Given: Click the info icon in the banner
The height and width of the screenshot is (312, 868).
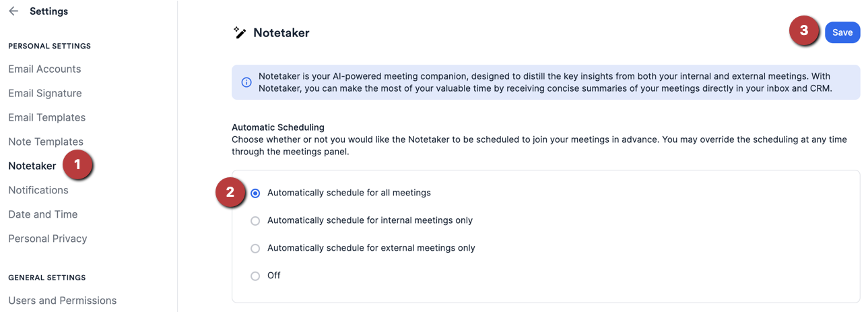Looking at the screenshot, I should pos(246,82).
